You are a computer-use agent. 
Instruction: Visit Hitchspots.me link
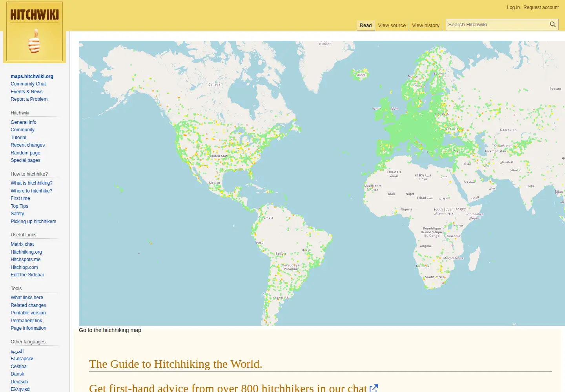click(x=26, y=260)
